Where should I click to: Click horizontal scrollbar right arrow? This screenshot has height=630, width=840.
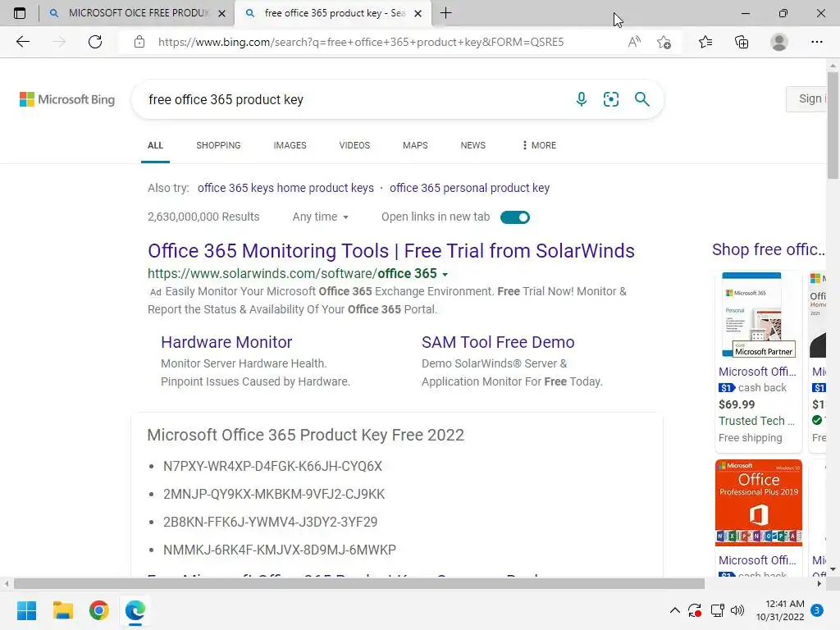[x=819, y=584]
